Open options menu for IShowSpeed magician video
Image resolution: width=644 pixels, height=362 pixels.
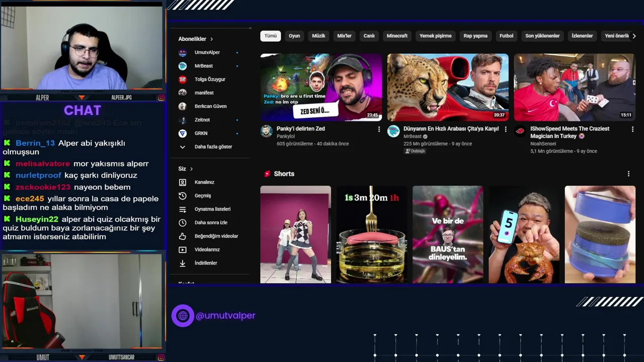pos(632,129)
